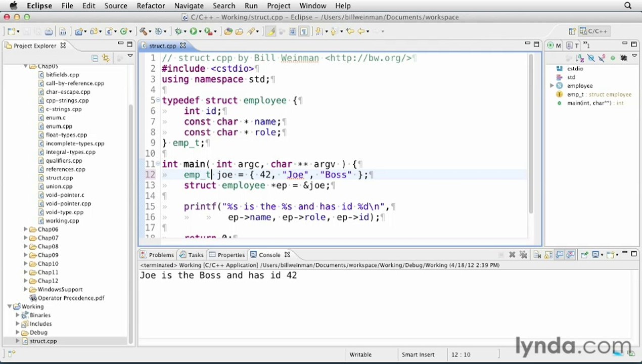
Task: Click the Spotlight search icon
Action: [x=628, y=6]
